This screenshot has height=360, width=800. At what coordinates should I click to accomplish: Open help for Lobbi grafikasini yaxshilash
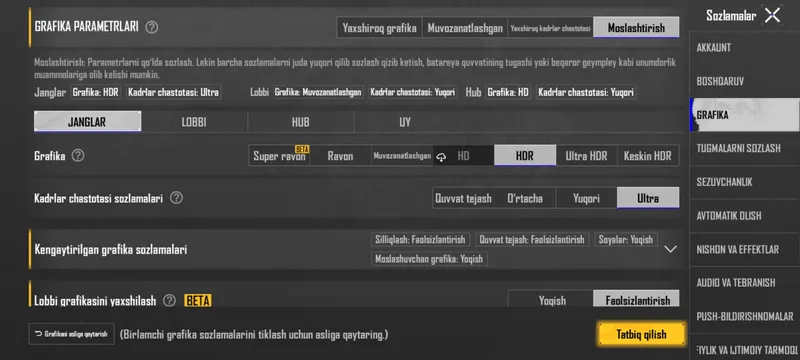169,301
